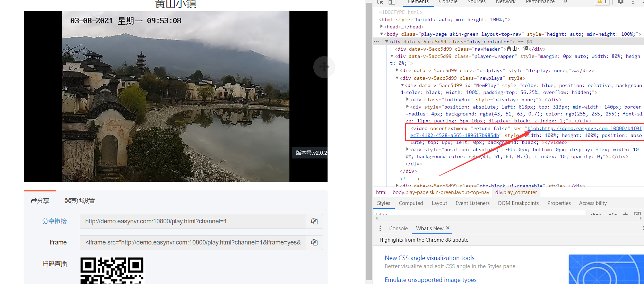Image resolution: width=644 pixels, height=284 pixels.
Task: Collapse the play_contanter div node
Action: (x=386, y=41)
